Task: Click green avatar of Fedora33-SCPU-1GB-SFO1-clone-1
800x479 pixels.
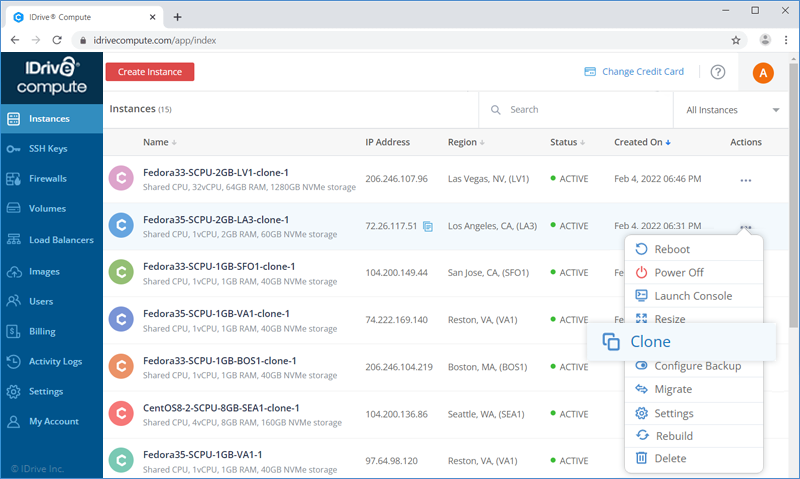Action: pyautogui.click(x=121, y=272)
